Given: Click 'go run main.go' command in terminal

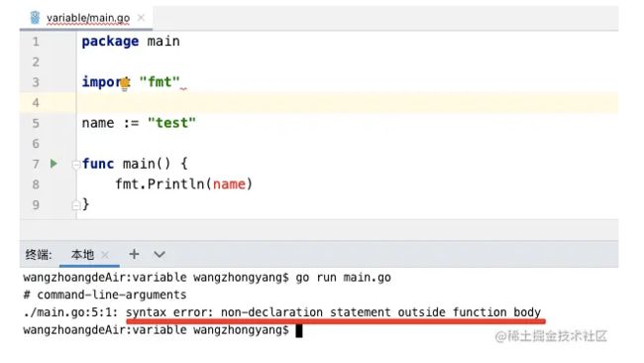Looking at the screenshot, I should (x=343, y=278).
